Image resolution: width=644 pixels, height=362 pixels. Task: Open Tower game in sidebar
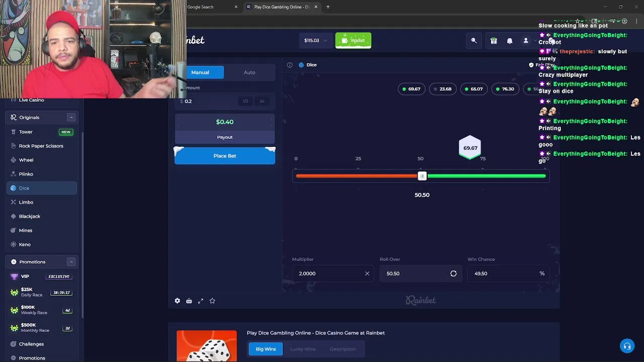(x=41, y=132)
